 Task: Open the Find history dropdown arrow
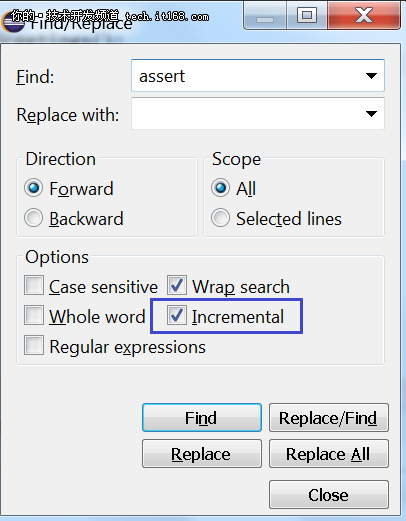pos(371,76)
